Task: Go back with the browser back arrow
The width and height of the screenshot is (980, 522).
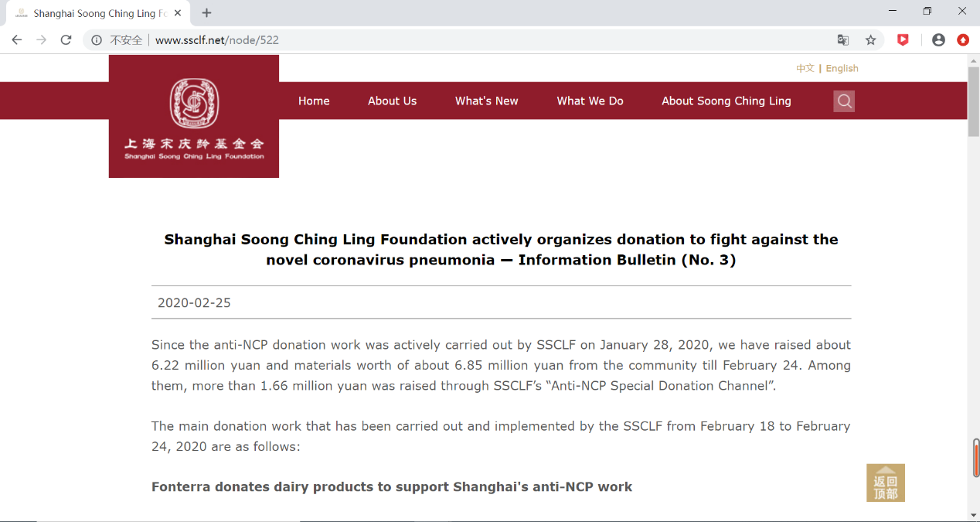Action: pos(17,40)
